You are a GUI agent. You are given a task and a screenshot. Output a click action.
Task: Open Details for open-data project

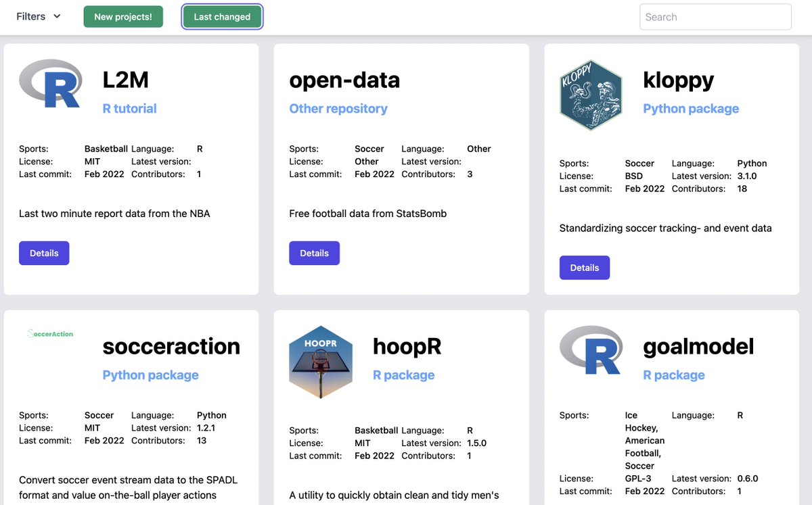(314, 253)
